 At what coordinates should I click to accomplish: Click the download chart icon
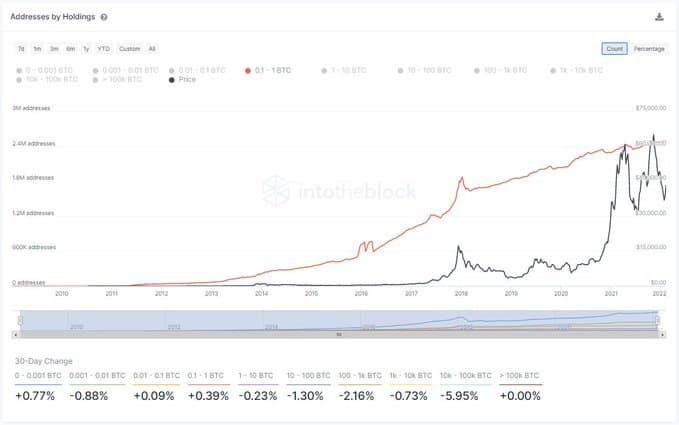click(x=659, y=17)
